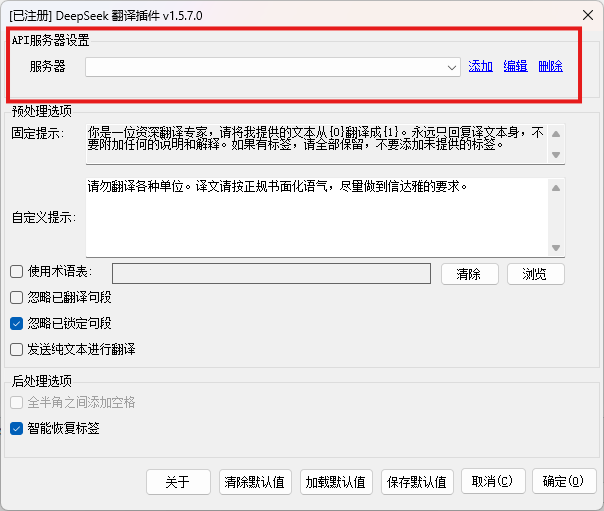Click the up arrow of 自定义提示 scrollbar
The width and height of the screenshot is (604, 511).
(557, 186)
